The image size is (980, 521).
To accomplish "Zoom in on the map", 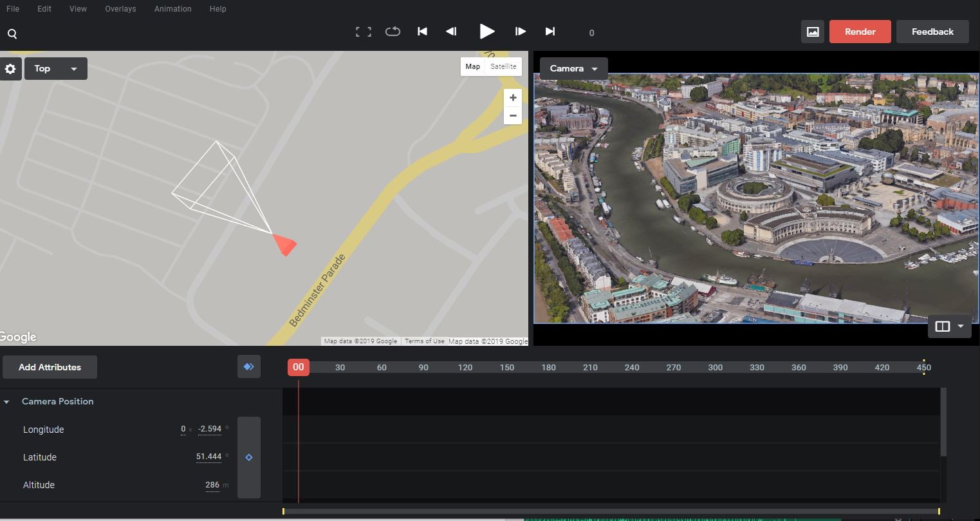I will click(x=513, y=98).
